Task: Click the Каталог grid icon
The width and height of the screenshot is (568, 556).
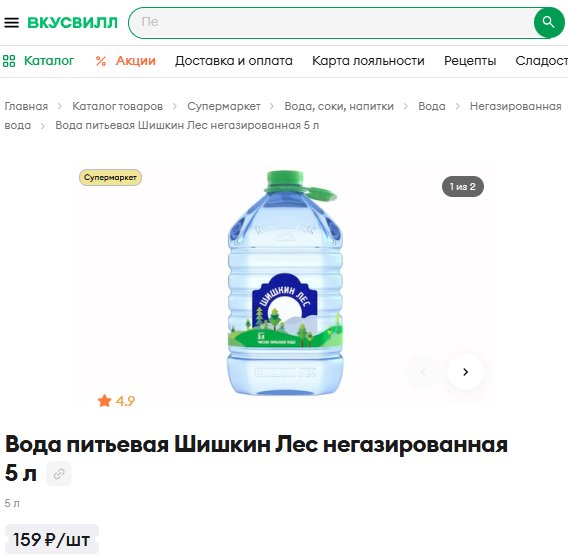Action: pos(9,61)
